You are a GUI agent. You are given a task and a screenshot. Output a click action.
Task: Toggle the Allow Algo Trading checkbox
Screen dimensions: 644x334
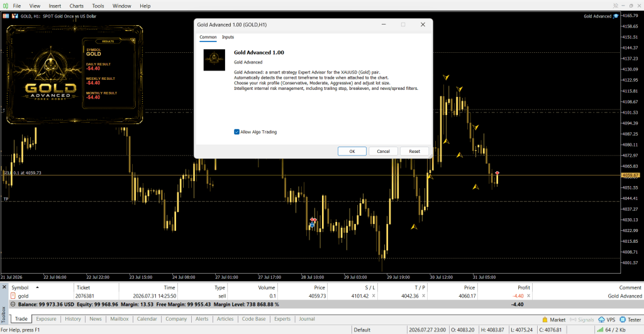[236, 132]
